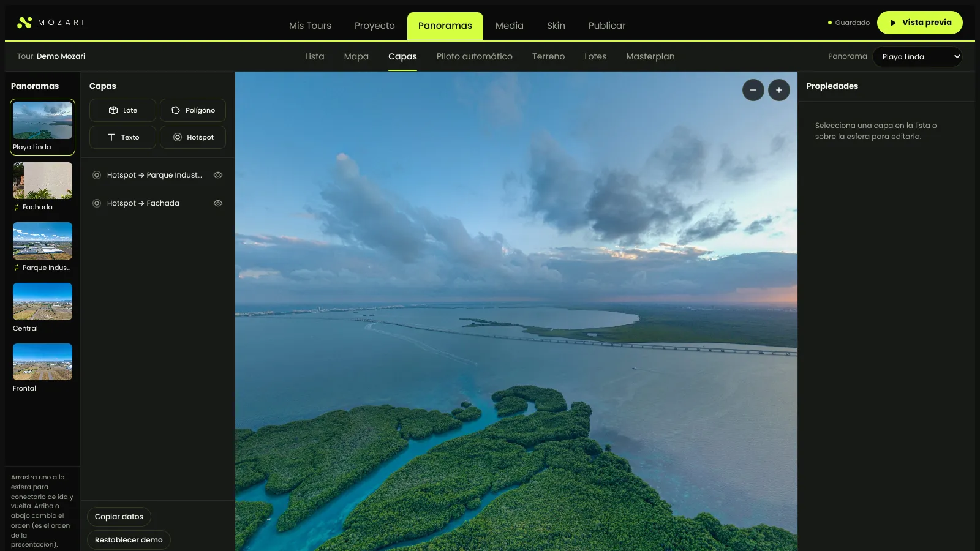Screen dimensions: 980x551
Task: Open the Panorama dropdown showing Playa Linda
Action: tap(918, 56)
